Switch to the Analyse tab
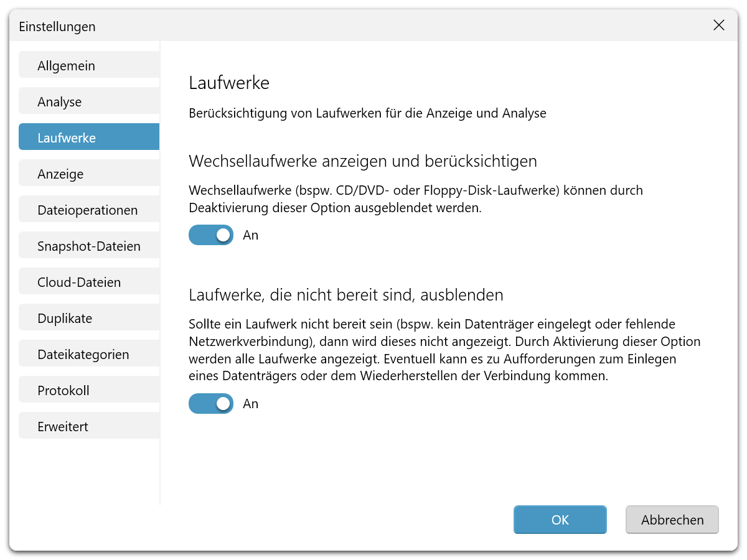Image resolution: width=747 pixels, height=560 pixels. click(89, 101)
